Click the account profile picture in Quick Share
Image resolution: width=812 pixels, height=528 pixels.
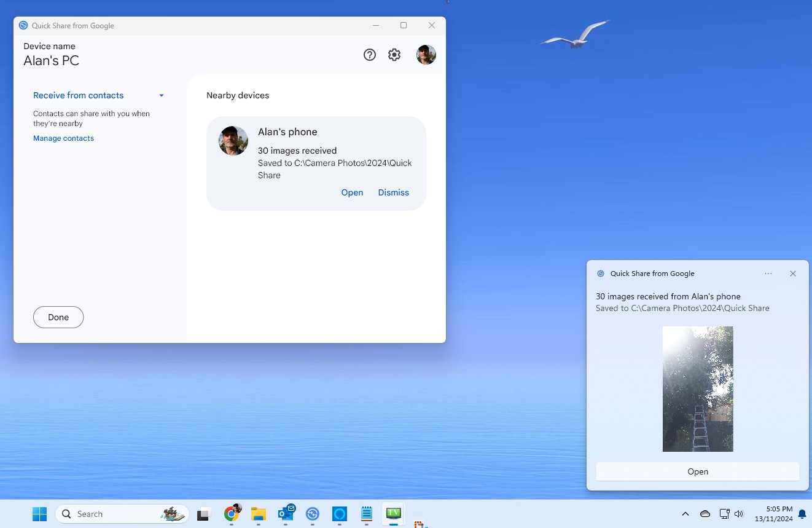426,55
